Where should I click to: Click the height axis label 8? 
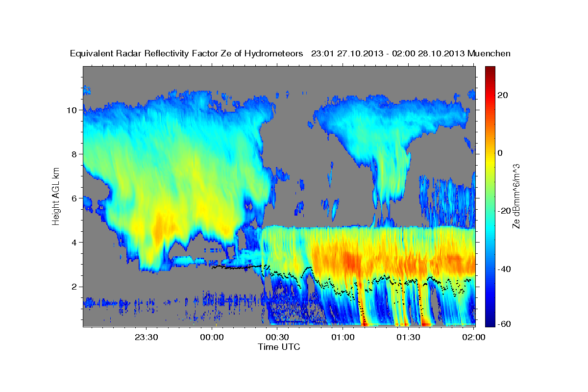pyautogui.click(x=75, y=154)
